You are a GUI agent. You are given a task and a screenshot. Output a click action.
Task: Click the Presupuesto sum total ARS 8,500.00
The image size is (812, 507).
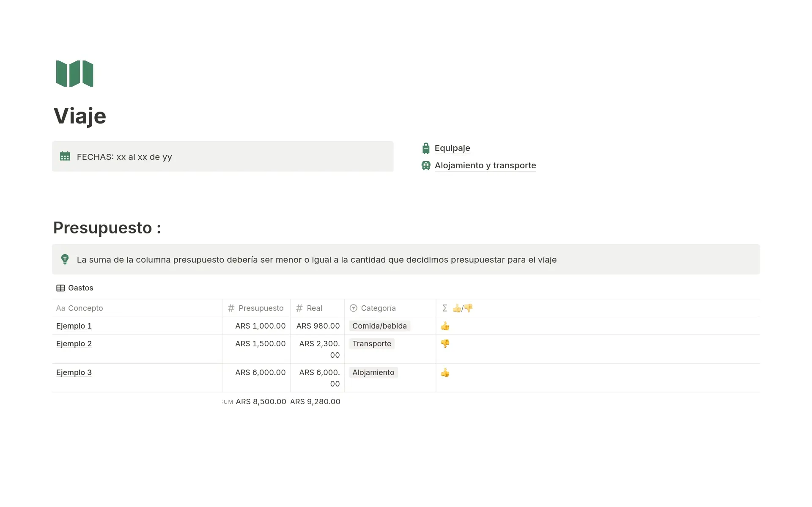pos(261,402)
